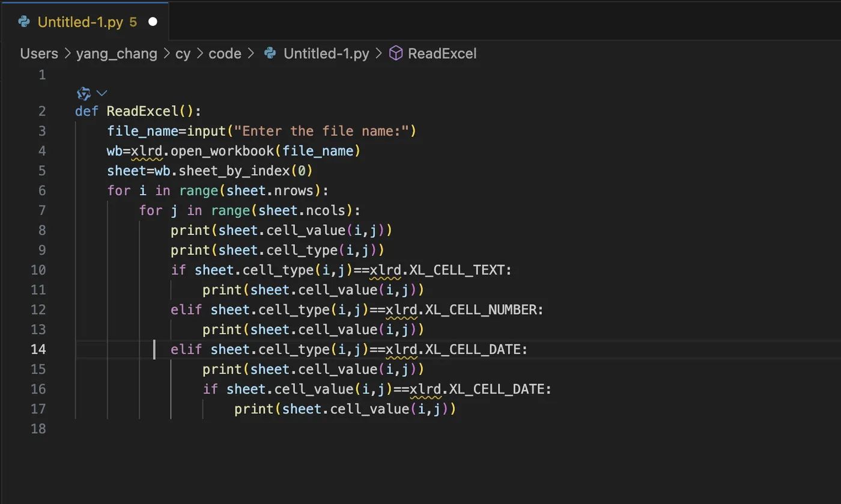Click 'open_workbook' on line 4
Image resolution: width=841 pixels, height=504 pixels.
(222, 151)
